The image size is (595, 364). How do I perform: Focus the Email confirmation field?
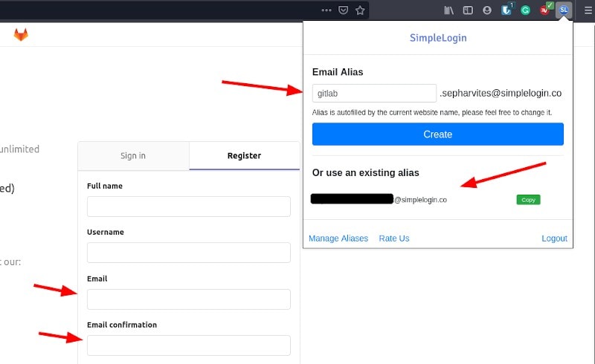click(189, 345)
